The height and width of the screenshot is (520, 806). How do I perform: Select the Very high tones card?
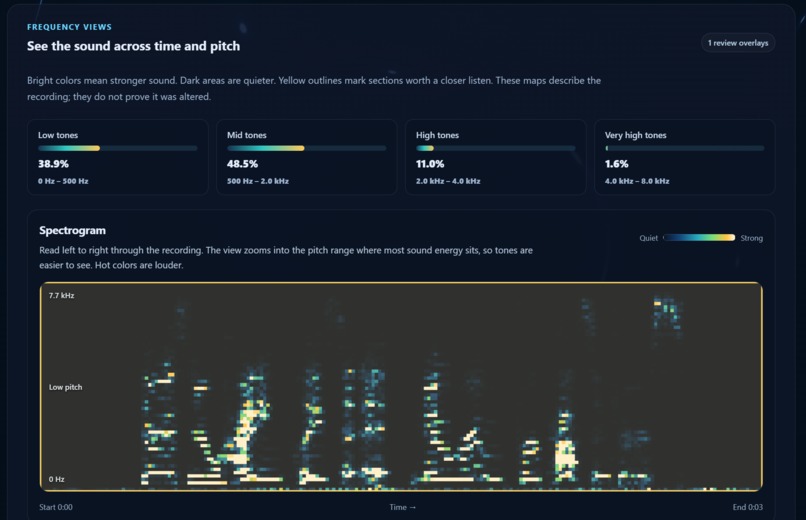coord(685,157)
